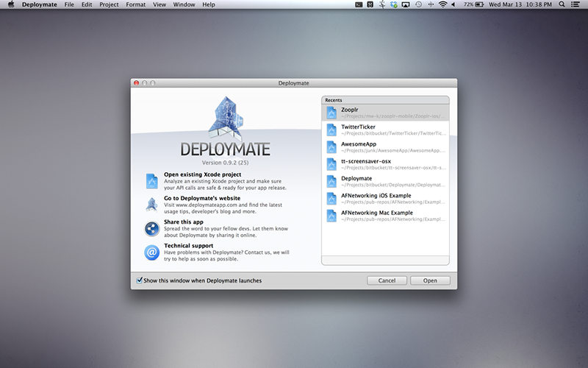Click the AwesomeApp project file icon
Viewport: 588px width, 368px height.
pos(331,146)
